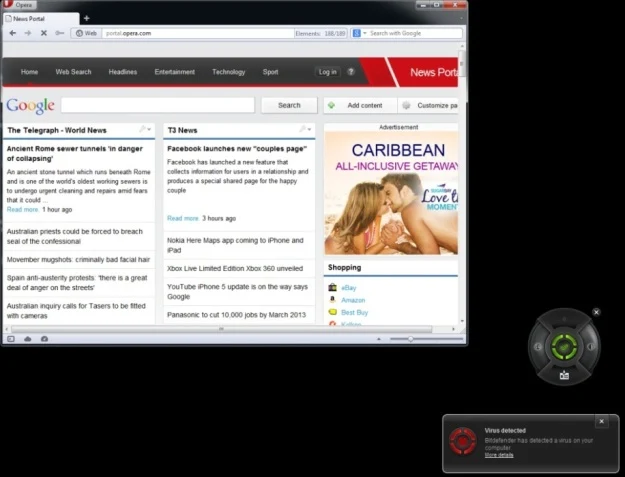Go back to the previous page
Viewport: 625px width, 477px height.
pyautogui.click(x=12, y=33)
